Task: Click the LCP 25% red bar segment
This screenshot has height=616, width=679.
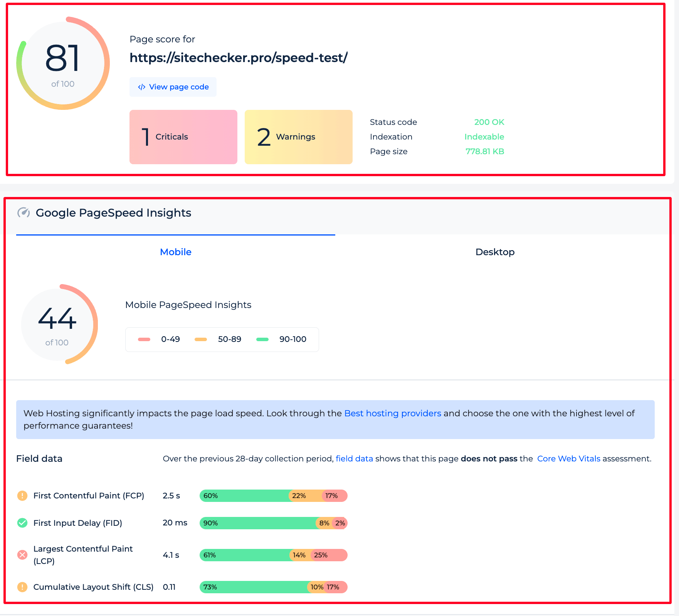Action: point(329,555)
